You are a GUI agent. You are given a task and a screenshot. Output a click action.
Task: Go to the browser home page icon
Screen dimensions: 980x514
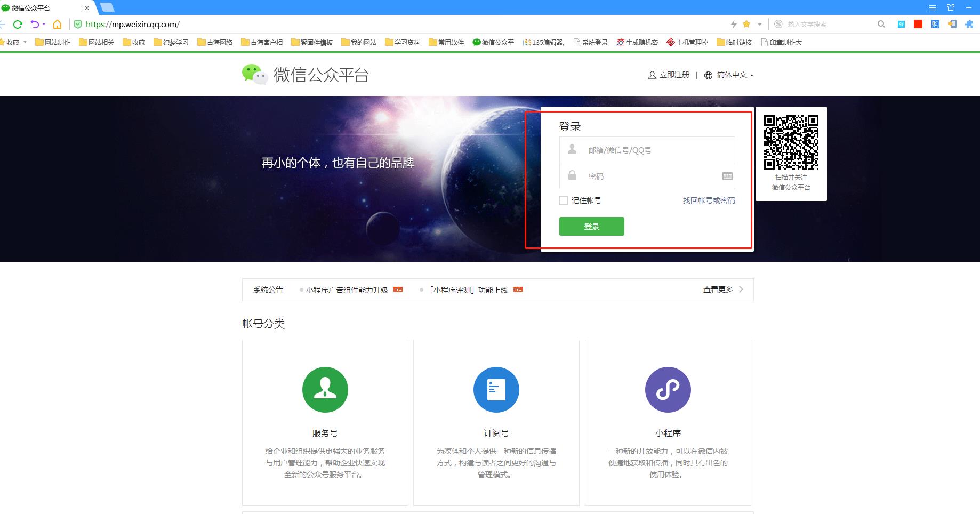[x=58, y=24]
